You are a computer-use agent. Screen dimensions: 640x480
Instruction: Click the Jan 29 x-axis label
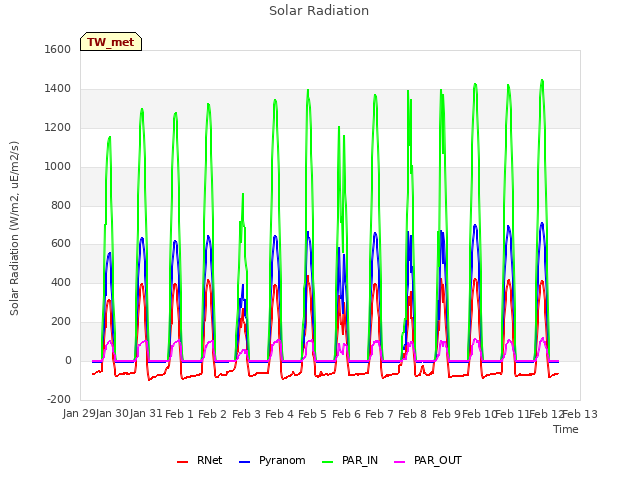click(79, 414)
